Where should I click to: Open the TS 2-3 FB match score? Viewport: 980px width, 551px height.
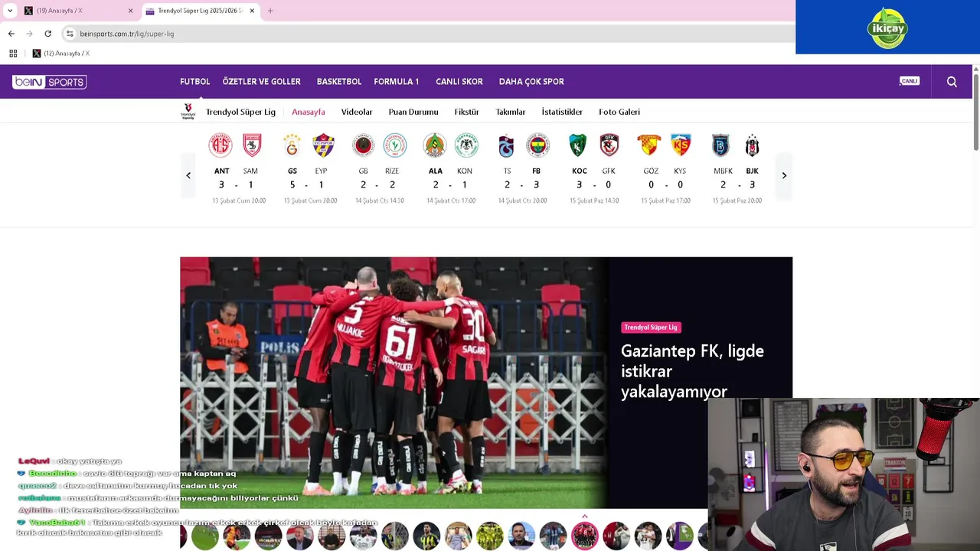522,184
